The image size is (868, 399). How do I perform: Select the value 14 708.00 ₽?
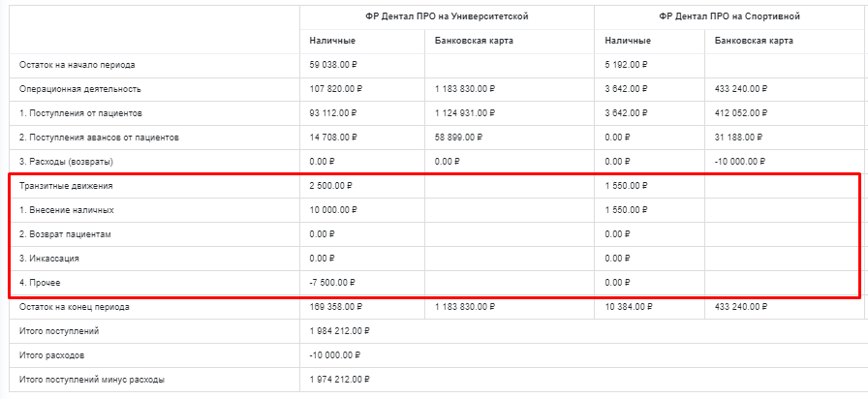333,138
